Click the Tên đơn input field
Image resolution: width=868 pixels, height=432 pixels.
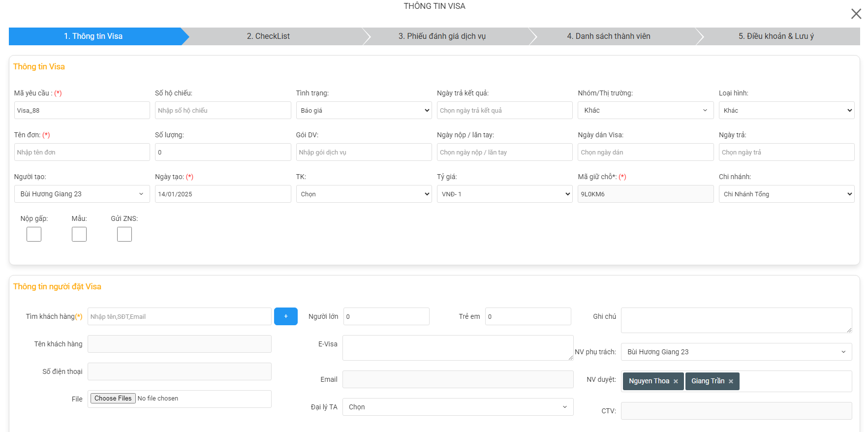click(82, 152)
